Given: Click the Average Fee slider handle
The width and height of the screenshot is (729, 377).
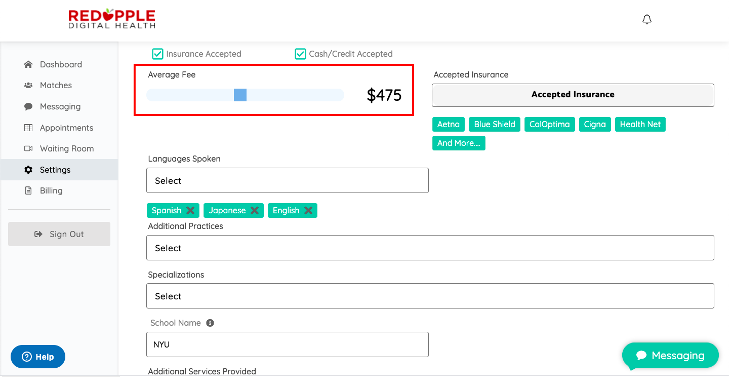Looking at the screenshot, I should point(240,95).
